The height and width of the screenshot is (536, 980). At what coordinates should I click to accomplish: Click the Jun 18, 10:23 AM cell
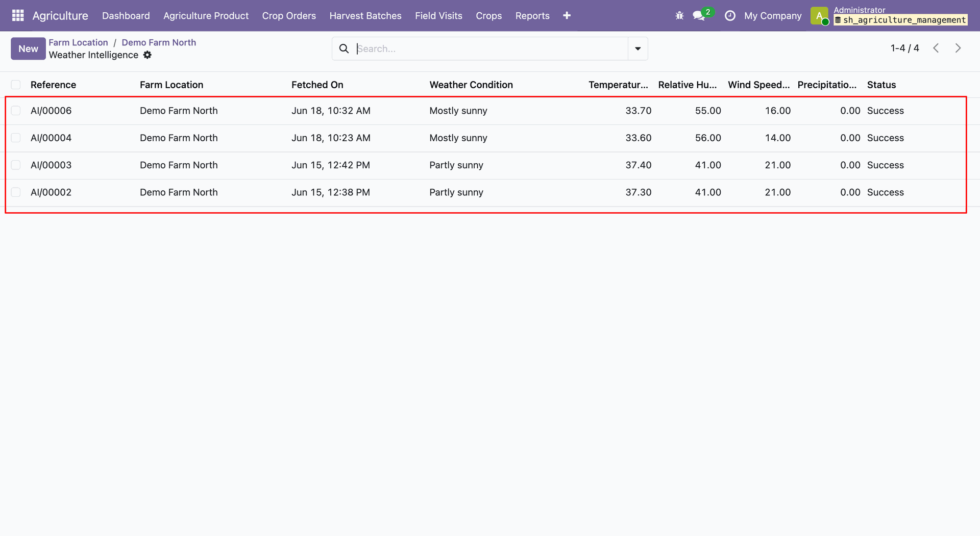pos(331,138)
